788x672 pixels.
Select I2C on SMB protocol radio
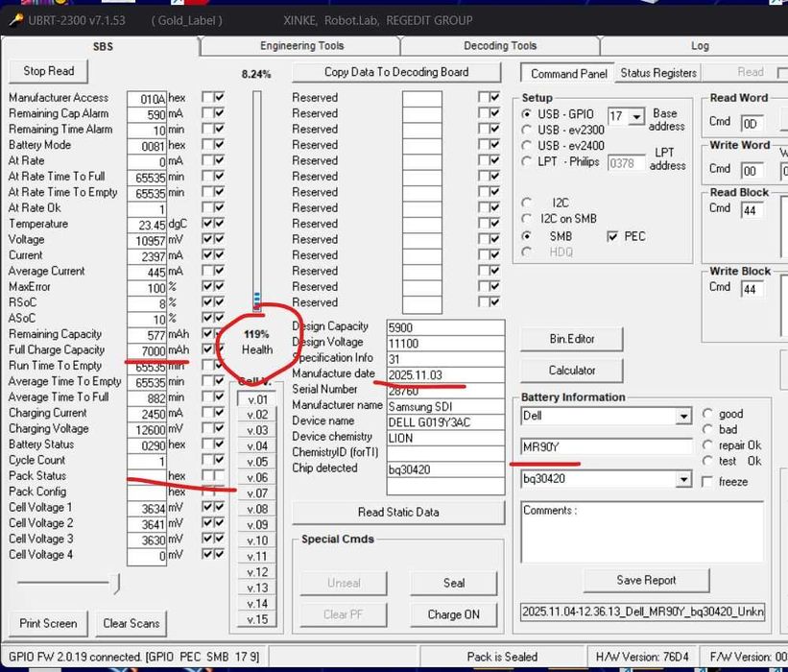(526, 219)
